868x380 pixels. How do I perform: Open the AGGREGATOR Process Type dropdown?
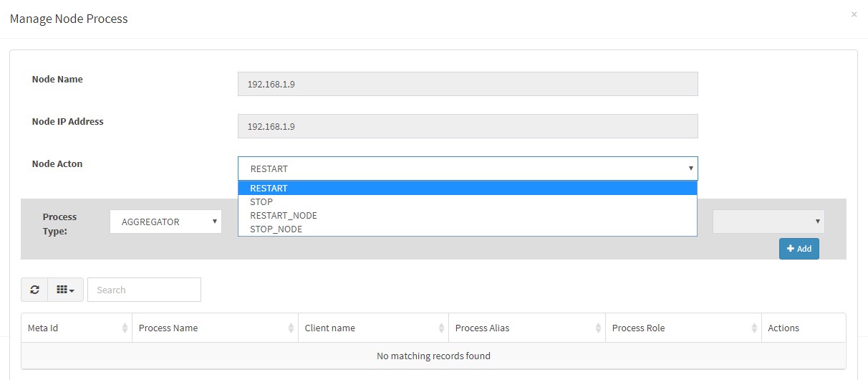point(166,222)
